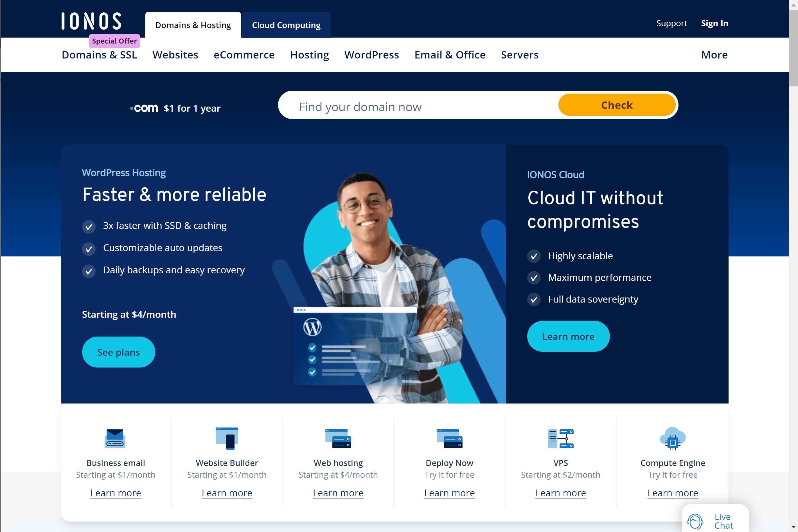Switch to Domains & Hosting tab

pos(193,25)
